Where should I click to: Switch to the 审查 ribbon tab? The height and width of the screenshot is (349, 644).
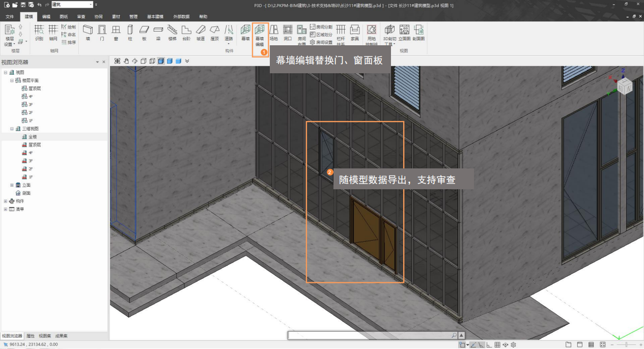coord(81,16)
